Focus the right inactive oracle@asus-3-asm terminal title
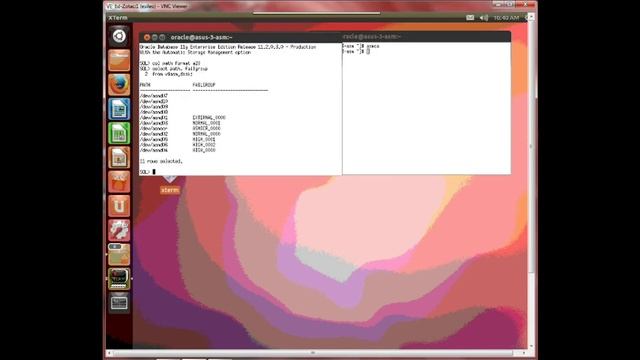640x360 pixels. (372, 36)
